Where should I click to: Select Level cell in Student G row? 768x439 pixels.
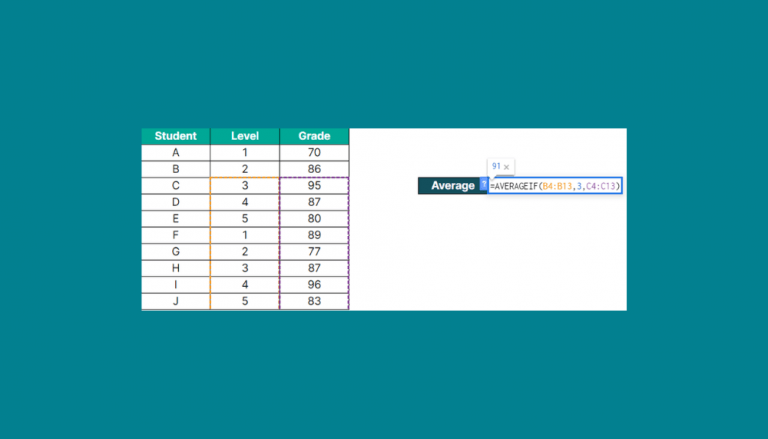pyautogui.click(x=245, y=252)
